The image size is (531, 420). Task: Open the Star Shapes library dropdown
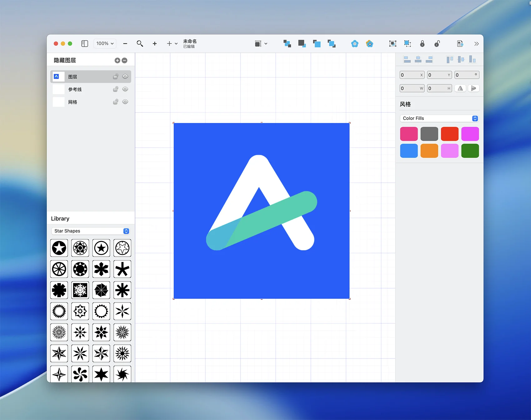pyautogui.click(x=91, y=231)
